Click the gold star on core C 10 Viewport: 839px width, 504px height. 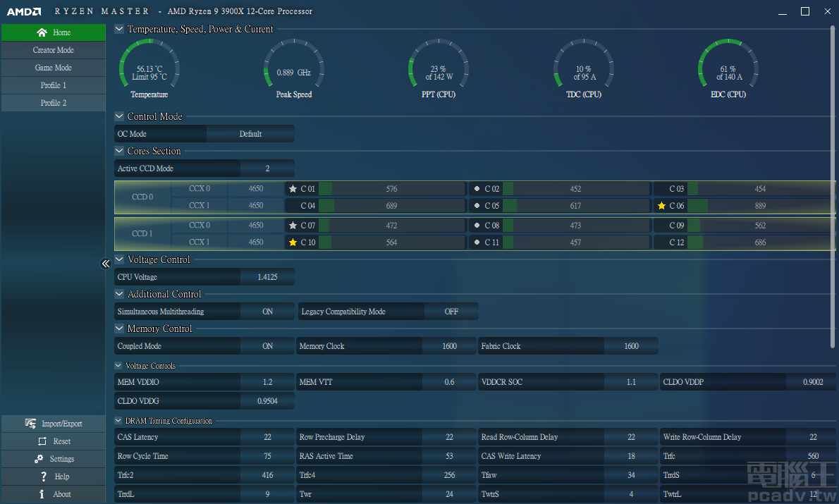point(293,242)
